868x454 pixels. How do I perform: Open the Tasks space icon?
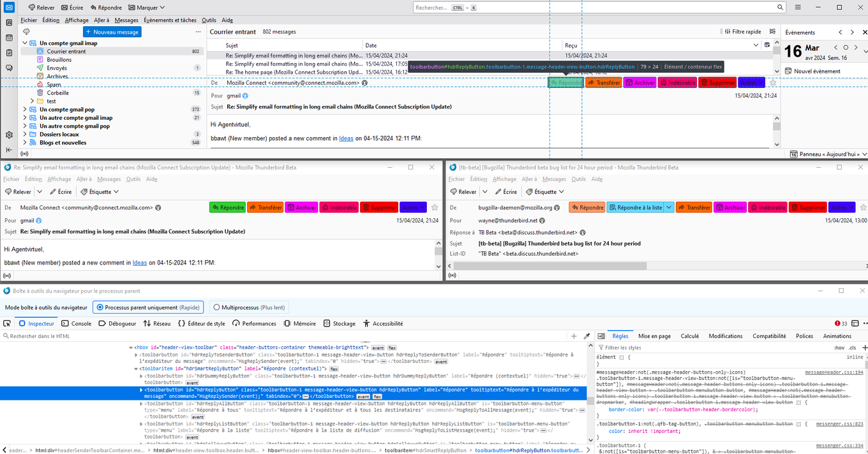click(x=9, y=53)
